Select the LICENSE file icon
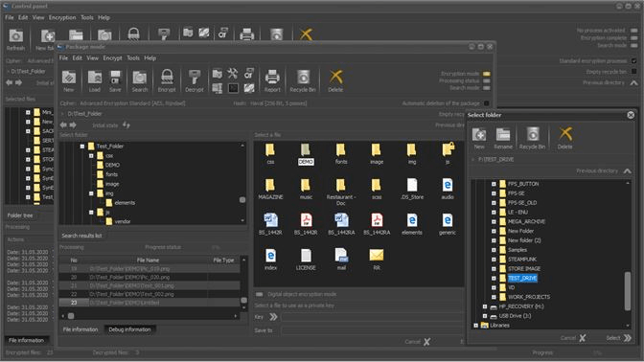The width and height of the screenshot is (644, 362). [x=306, y=260]
